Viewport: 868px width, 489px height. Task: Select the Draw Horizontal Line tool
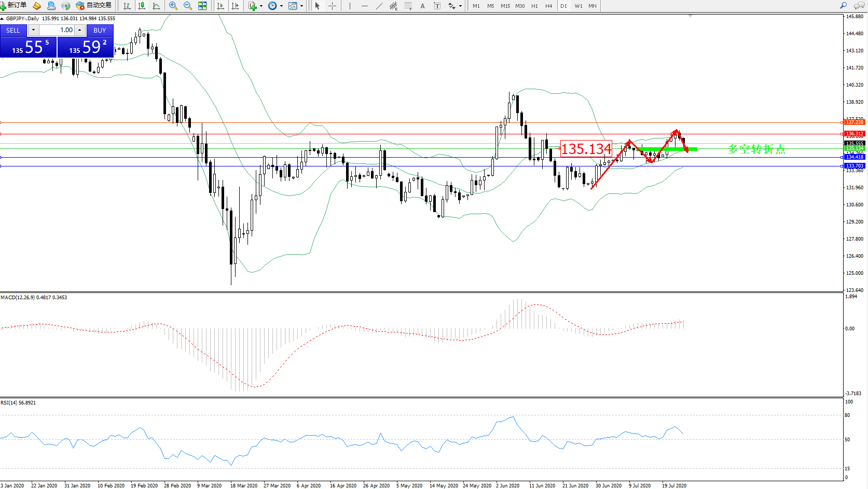point(365,6)
